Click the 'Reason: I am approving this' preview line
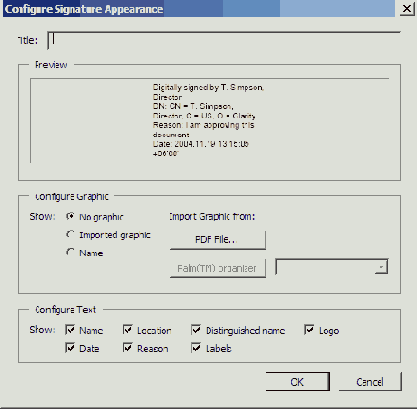 click(x=203, y=125)
